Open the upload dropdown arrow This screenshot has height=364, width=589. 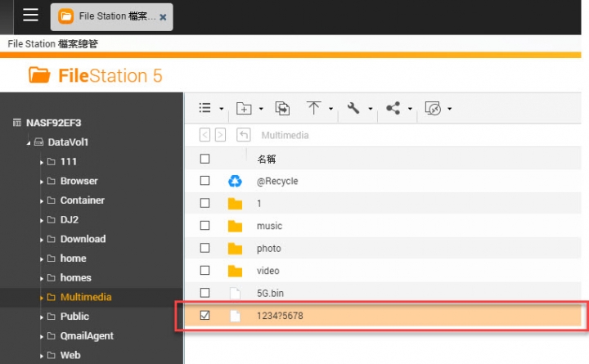click(x=330, y=109)
